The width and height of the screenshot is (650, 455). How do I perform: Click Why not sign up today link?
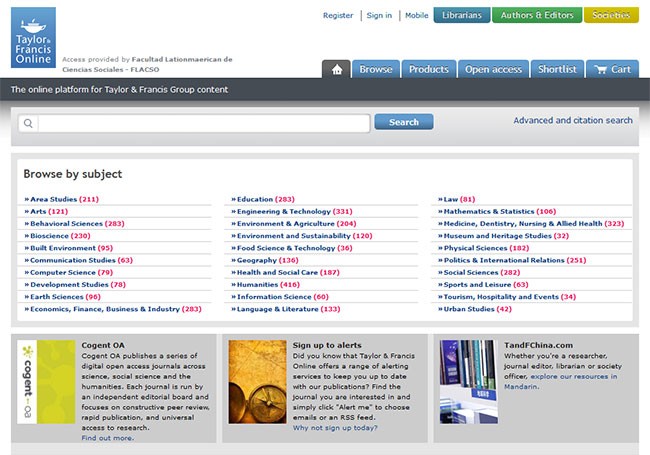coord(335,428)
